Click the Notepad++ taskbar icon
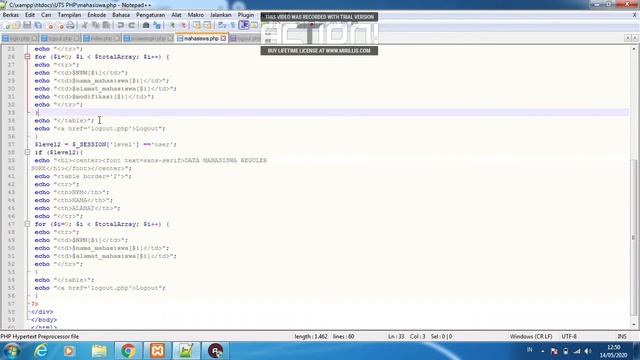Screen dimensions: 640x360 tap(186, 351)
